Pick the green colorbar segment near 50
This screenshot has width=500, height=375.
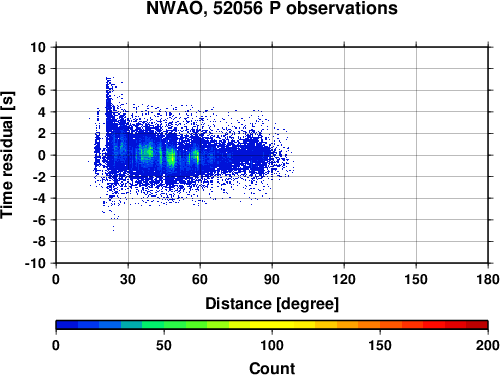(x=164, y=325)
